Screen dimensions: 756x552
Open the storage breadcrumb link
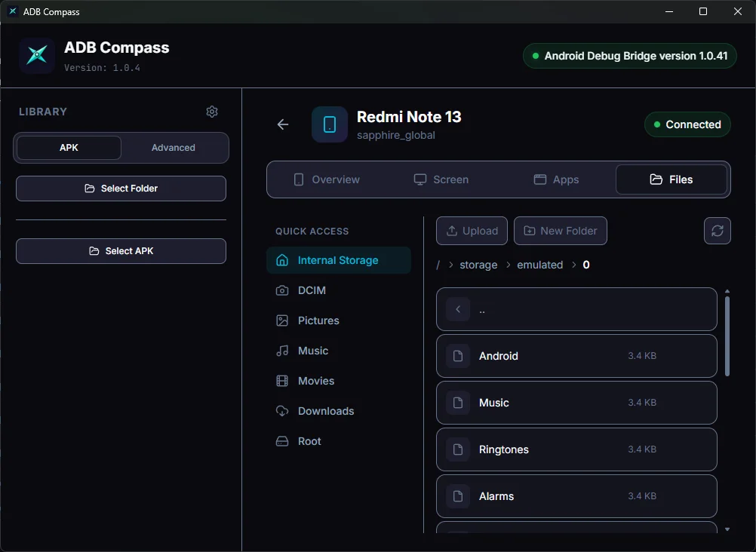click(x=478, y=265)
